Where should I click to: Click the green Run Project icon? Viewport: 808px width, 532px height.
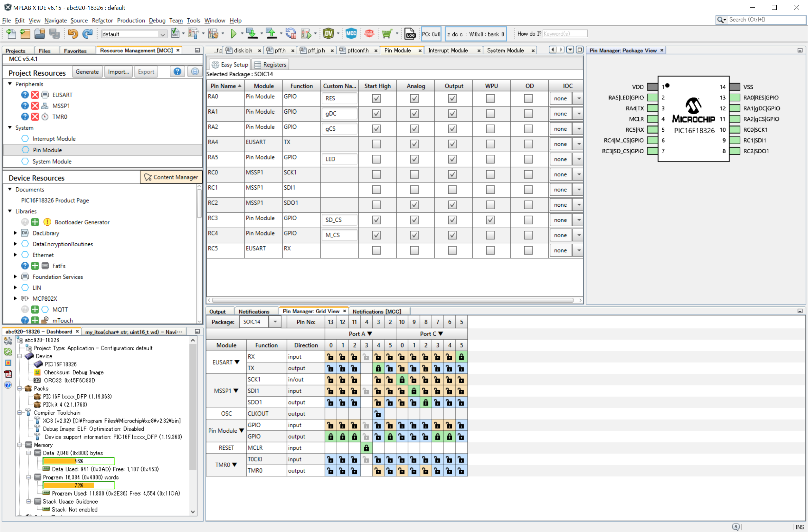233,34
